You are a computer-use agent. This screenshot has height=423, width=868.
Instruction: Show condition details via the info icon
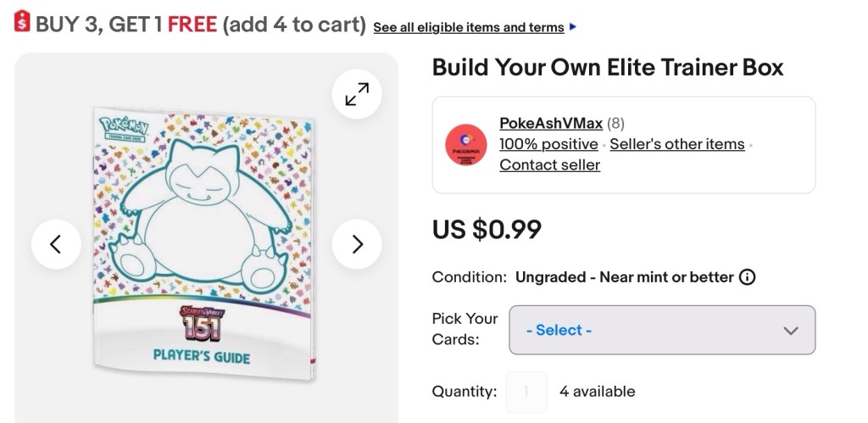tap(747, 277)
